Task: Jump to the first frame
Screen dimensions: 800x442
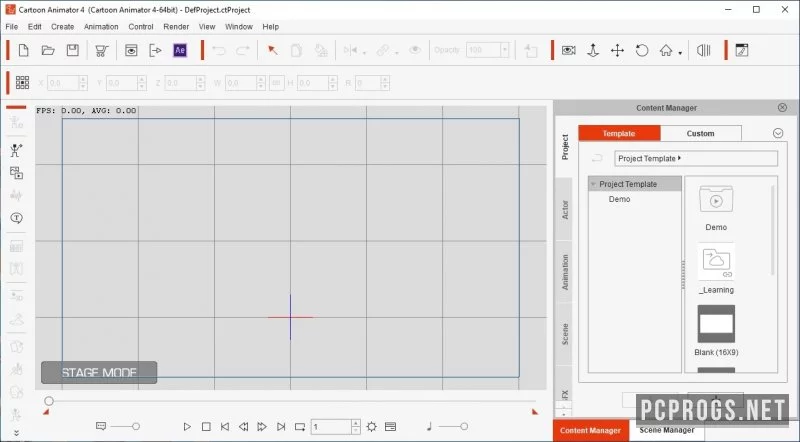Action: 224,427
